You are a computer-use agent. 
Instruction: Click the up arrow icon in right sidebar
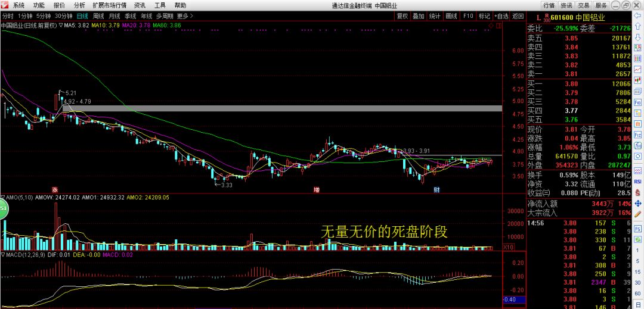coord(638,26)
